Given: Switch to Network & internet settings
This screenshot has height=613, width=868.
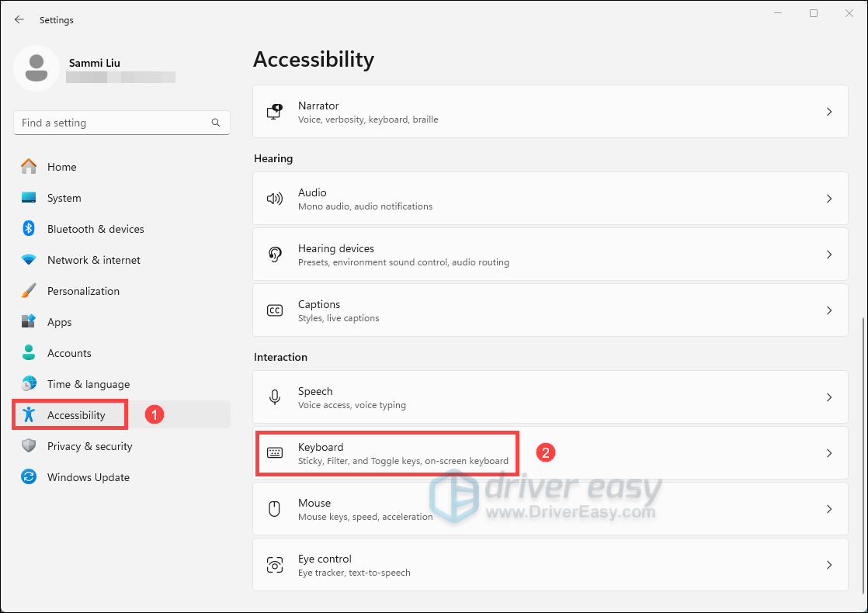Looking at the screenshot, I should pyautogui.click(x=93, y=260).
